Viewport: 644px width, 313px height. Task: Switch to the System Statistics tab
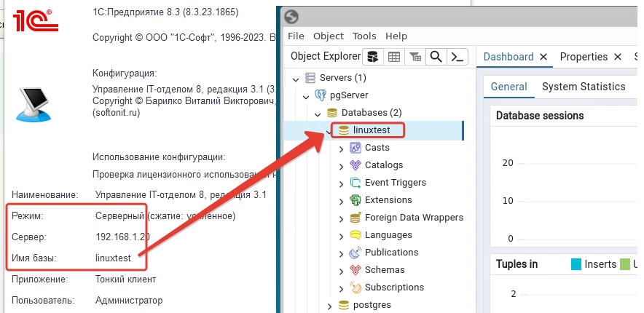pos(583,87)
